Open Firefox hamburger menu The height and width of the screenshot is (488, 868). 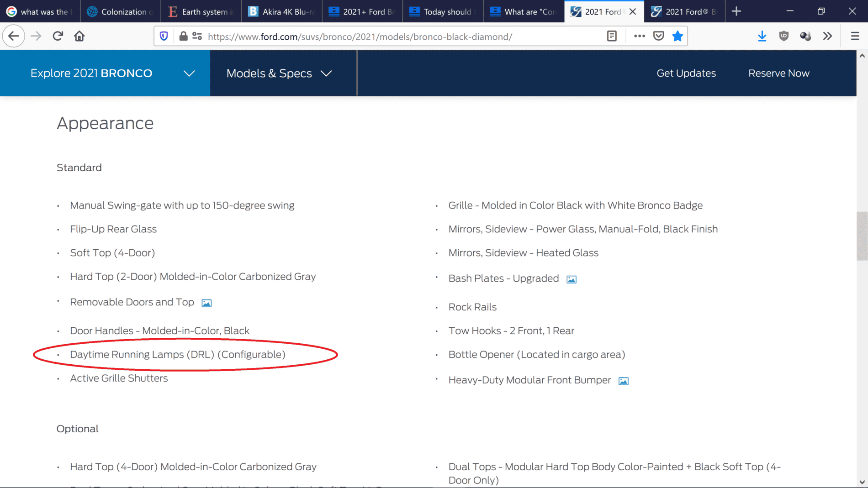pos(855,36)
